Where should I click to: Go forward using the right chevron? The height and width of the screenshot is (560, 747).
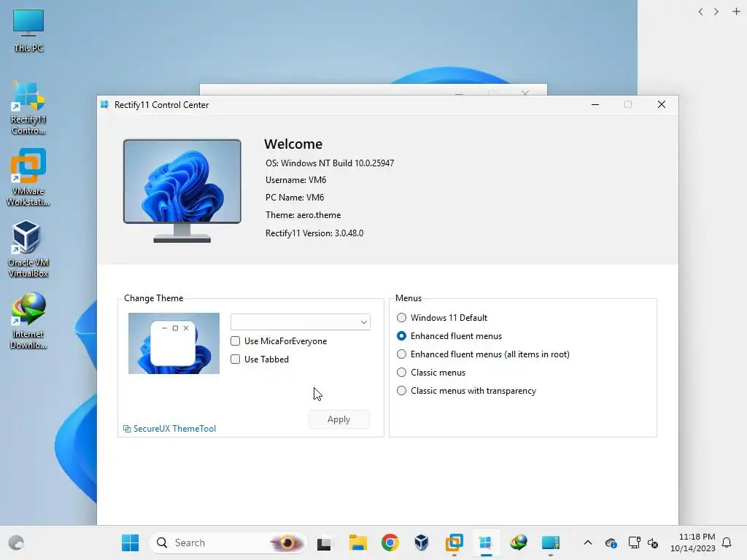coord(716,12)
